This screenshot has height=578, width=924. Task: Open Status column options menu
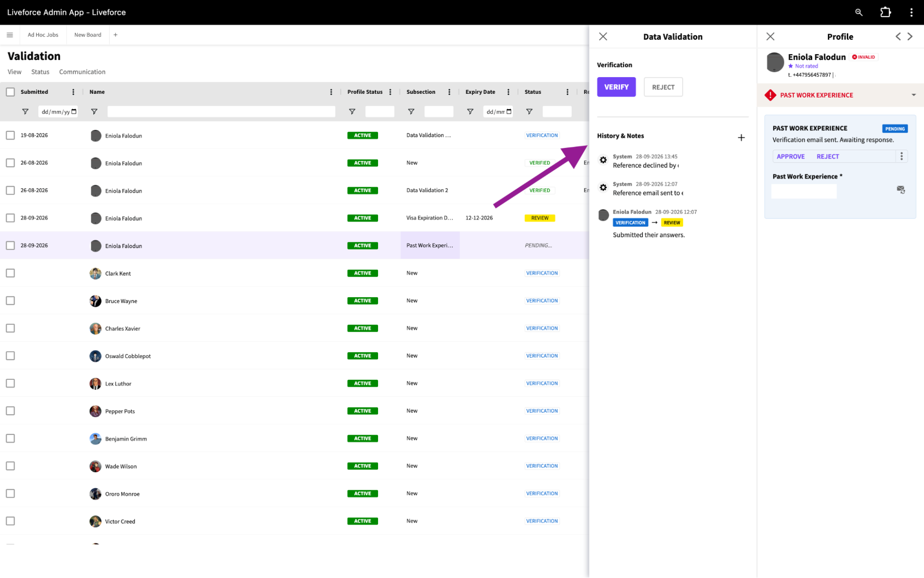point(567,92)
